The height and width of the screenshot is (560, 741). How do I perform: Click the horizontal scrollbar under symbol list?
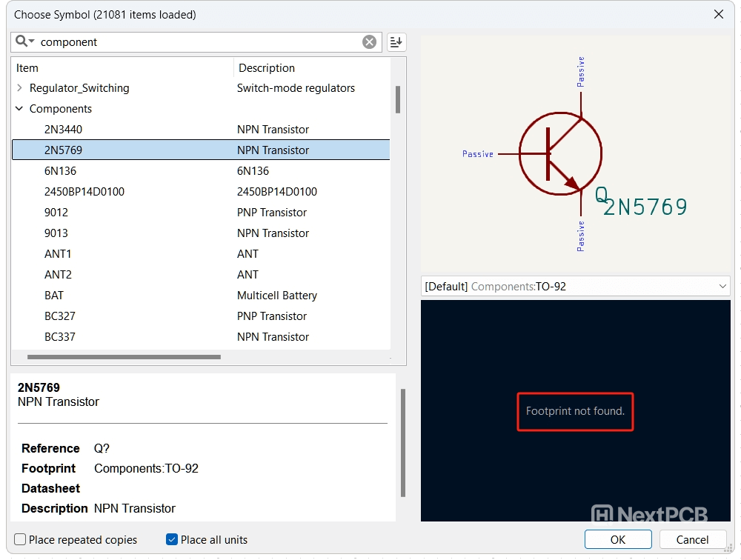pos(124,357)
